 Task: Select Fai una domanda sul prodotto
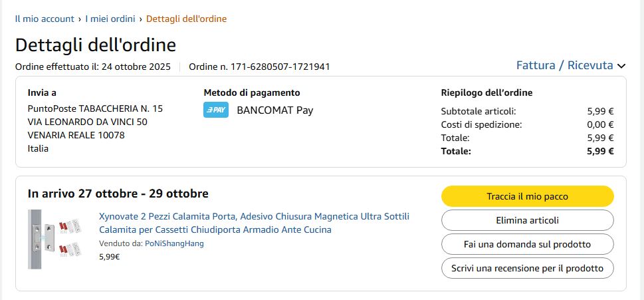click(x=527, y=244)
